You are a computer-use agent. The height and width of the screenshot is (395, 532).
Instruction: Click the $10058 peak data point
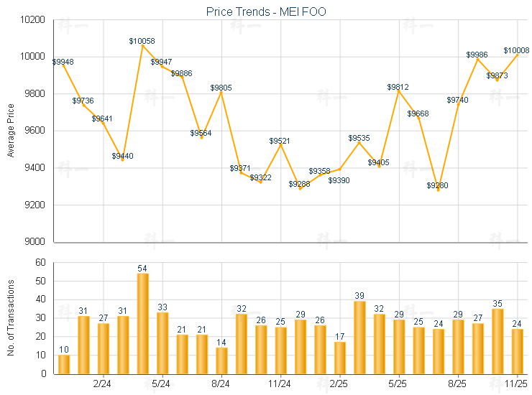142,46
